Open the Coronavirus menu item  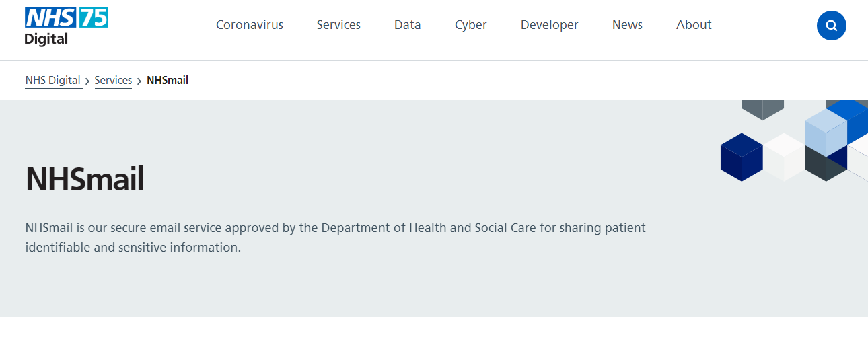click(250, 25)
